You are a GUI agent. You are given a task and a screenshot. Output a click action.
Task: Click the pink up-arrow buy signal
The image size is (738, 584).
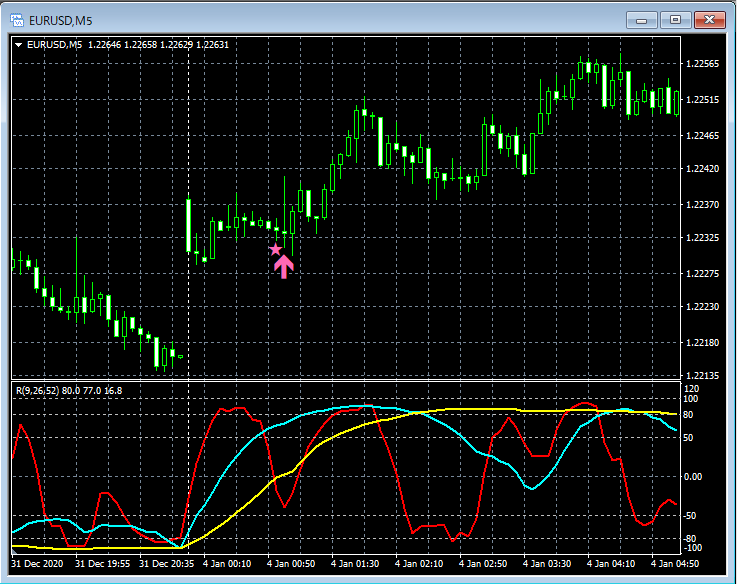[x=284, y=266]
